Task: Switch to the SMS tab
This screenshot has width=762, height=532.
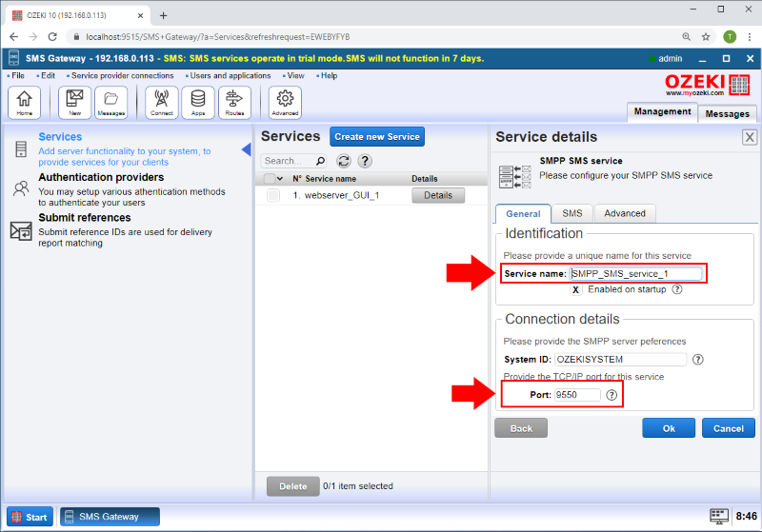Action: tap(572, 213)
